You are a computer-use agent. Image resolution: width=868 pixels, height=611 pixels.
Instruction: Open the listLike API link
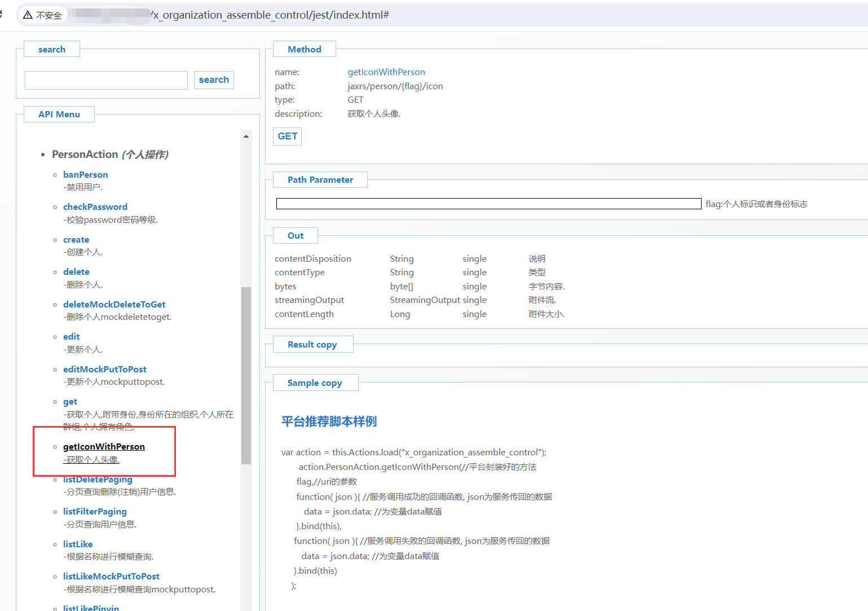[78, 544]
